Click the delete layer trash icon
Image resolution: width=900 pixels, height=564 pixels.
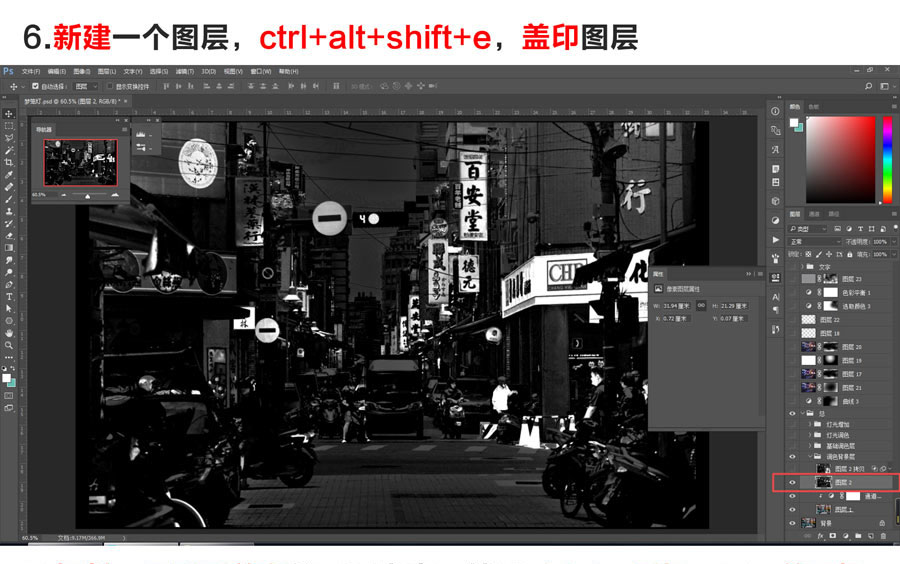click(x=883, y=536)
